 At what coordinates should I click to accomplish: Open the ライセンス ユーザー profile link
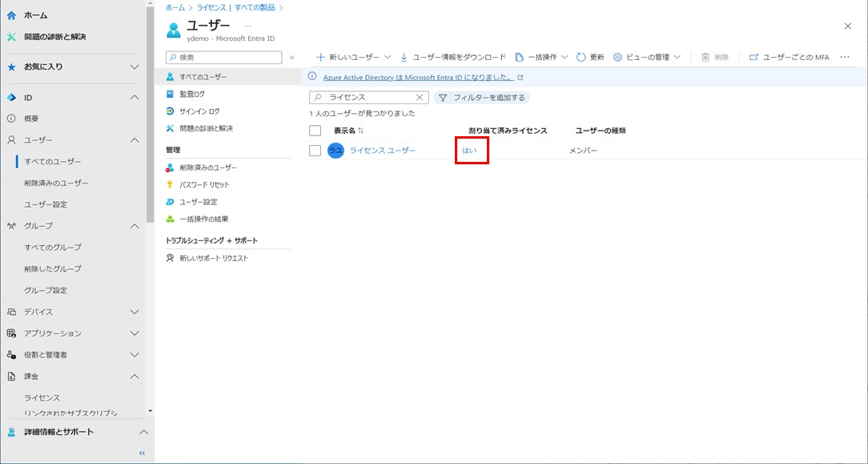pos(383,151)
